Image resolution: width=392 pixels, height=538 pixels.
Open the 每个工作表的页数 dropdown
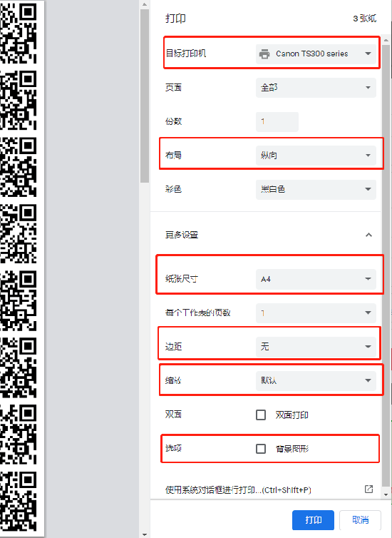(316, 313)
